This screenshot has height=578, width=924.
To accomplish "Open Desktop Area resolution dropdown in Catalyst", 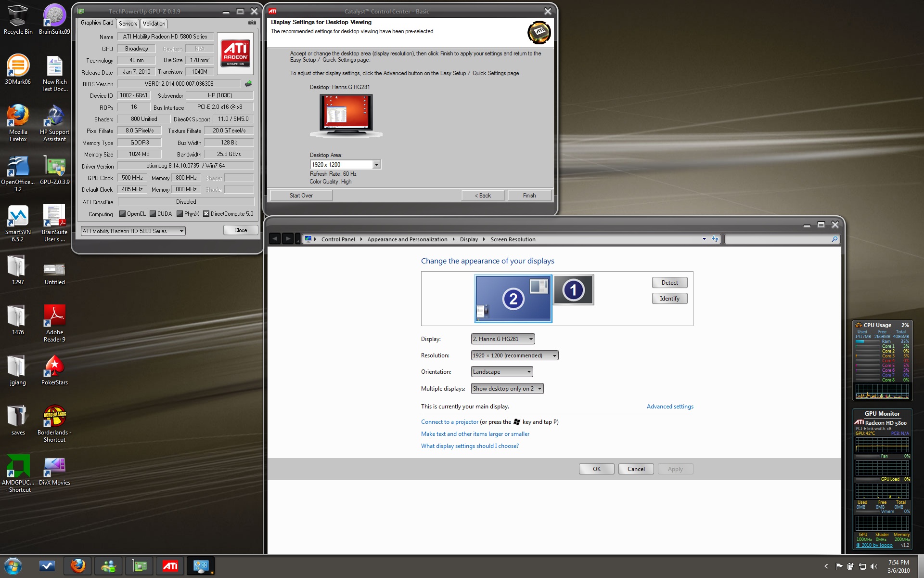I will [x=346, y=165].
